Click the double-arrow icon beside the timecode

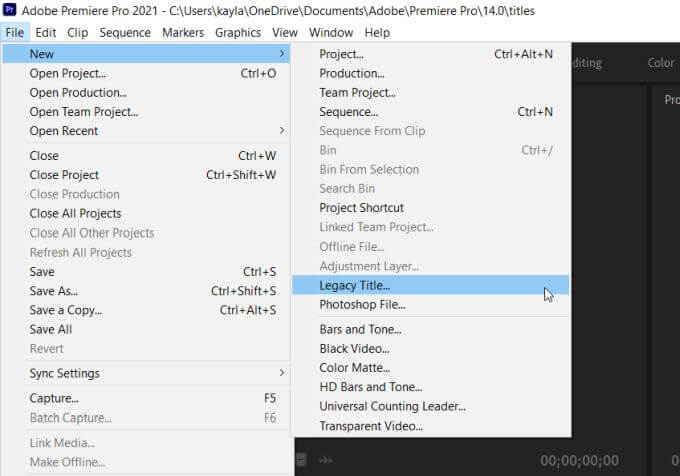click(x=326, y=459)
